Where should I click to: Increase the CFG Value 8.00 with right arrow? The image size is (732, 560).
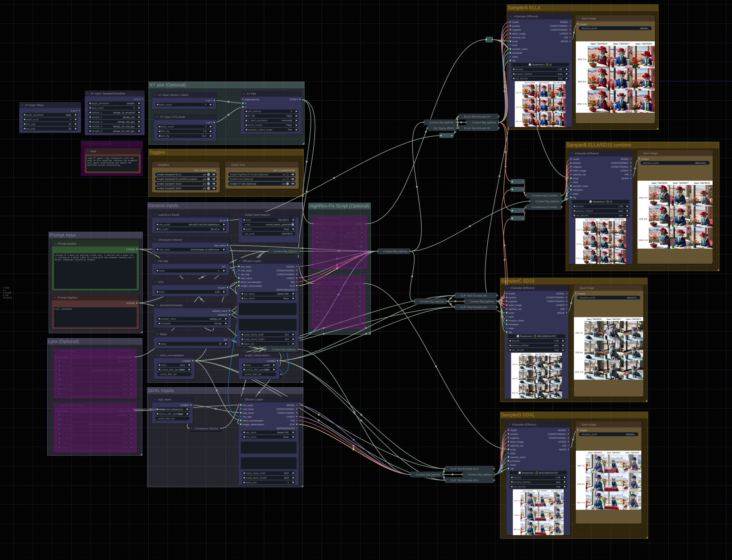[224, 292]
